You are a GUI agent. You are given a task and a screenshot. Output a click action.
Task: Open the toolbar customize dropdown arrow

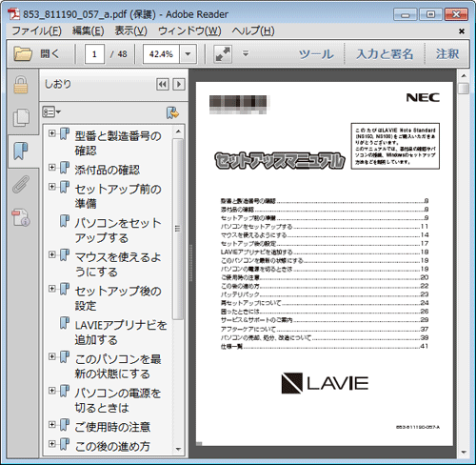pos(246,53)
